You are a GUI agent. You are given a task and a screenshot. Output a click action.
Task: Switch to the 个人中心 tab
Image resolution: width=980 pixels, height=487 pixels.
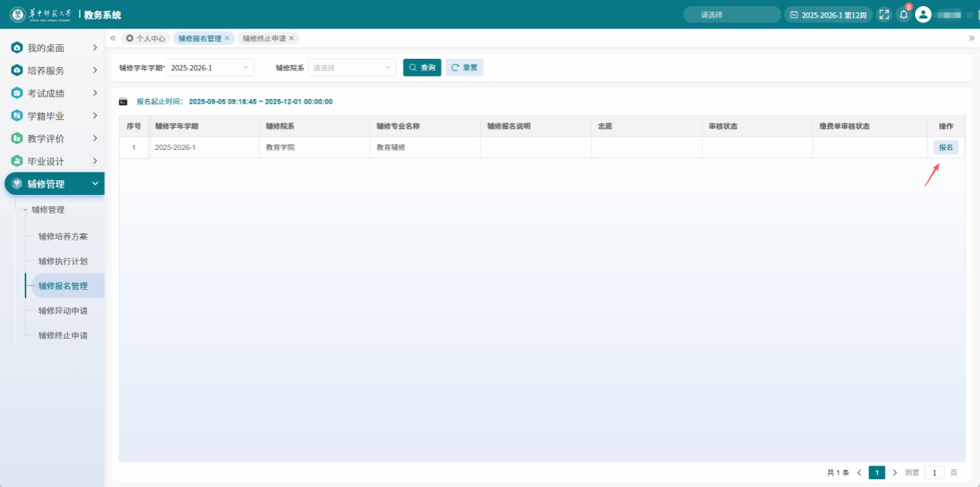[x=145, y=38]
